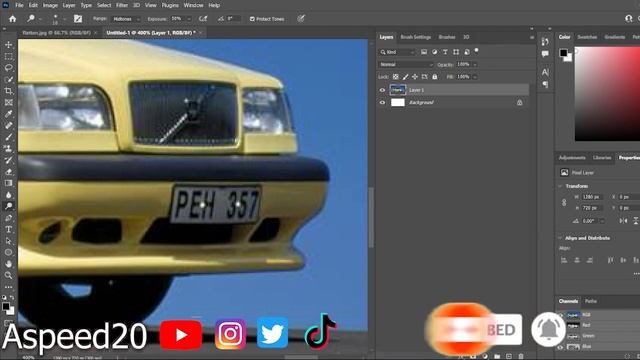Open the Character panel icon

(x=545, y=72)
